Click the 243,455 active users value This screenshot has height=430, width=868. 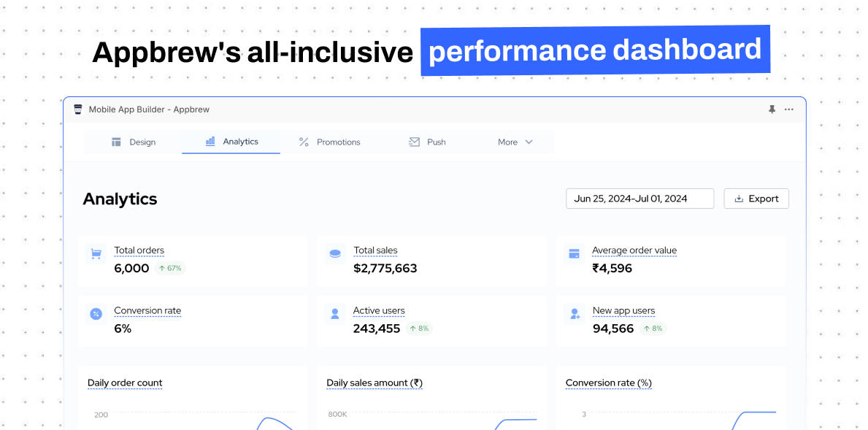[377, 329]
